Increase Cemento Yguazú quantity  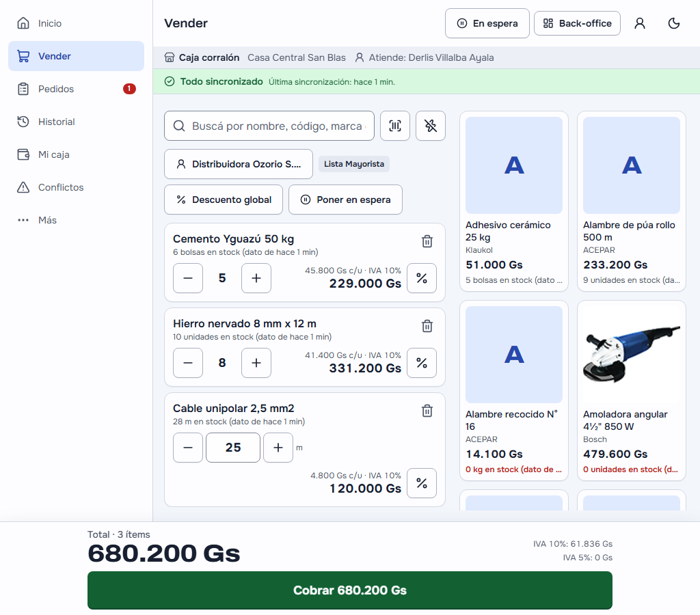256,278
